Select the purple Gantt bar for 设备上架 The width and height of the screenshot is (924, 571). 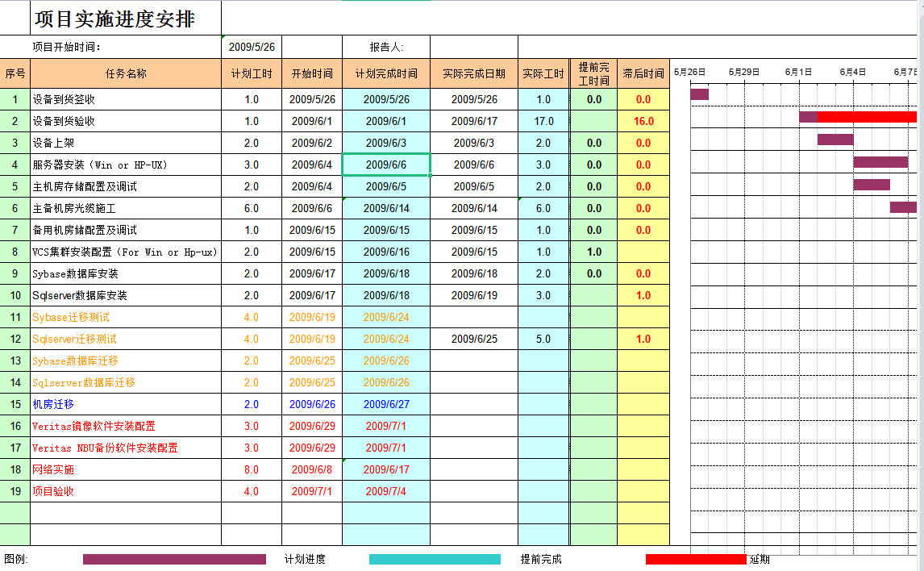[835, 139]
